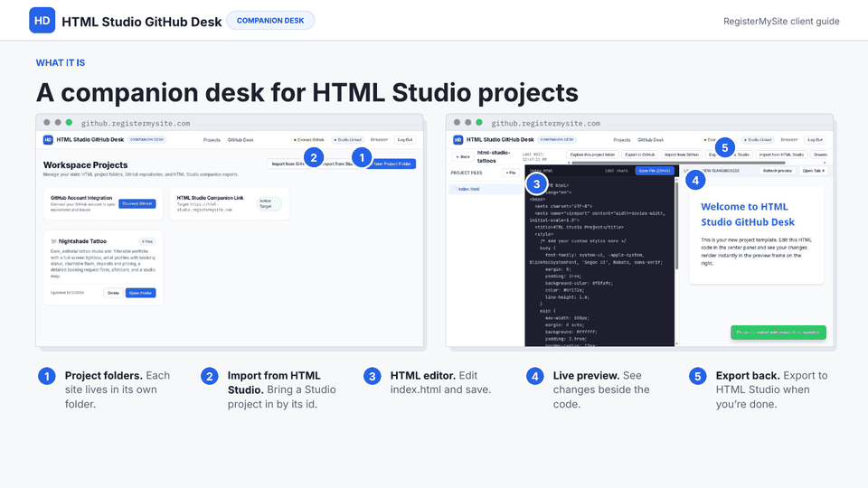Go Back from the html-studio-tattoos project
The width and height of the screenshot is (868, 488).
(x=462, y=156)
